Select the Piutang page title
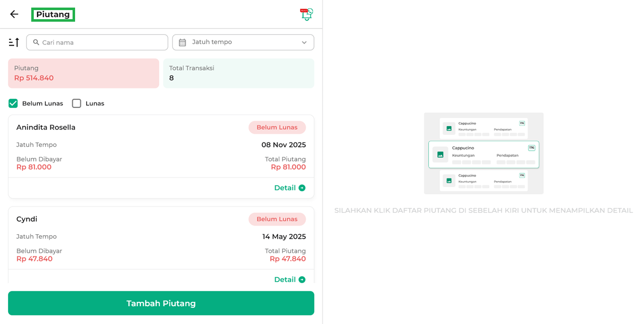644x324 pixels. [53, 15]
